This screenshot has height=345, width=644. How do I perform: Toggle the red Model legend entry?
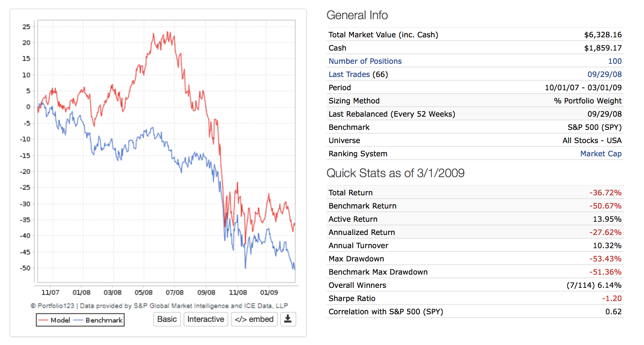tap(54, 320)
